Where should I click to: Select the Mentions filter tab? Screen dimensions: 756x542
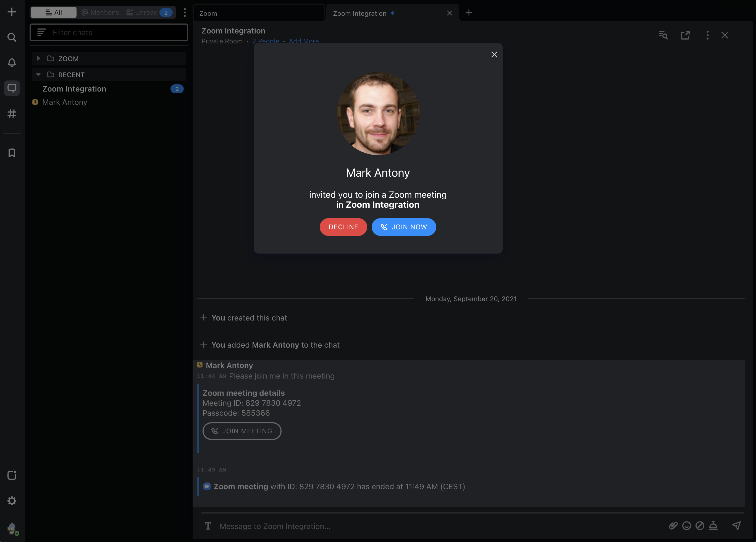pyautogui.click(x=100, y=12)
